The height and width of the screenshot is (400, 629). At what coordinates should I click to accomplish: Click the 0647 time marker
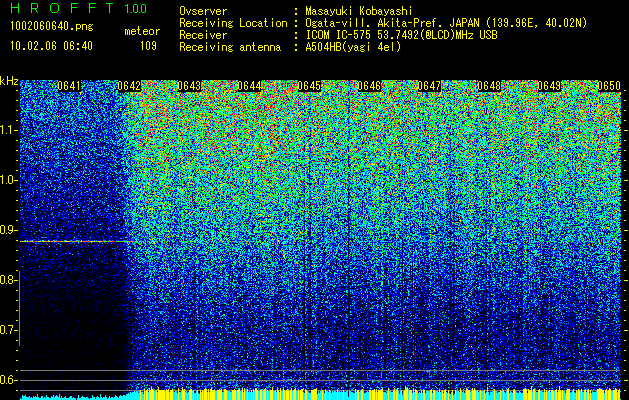(429, 86)
